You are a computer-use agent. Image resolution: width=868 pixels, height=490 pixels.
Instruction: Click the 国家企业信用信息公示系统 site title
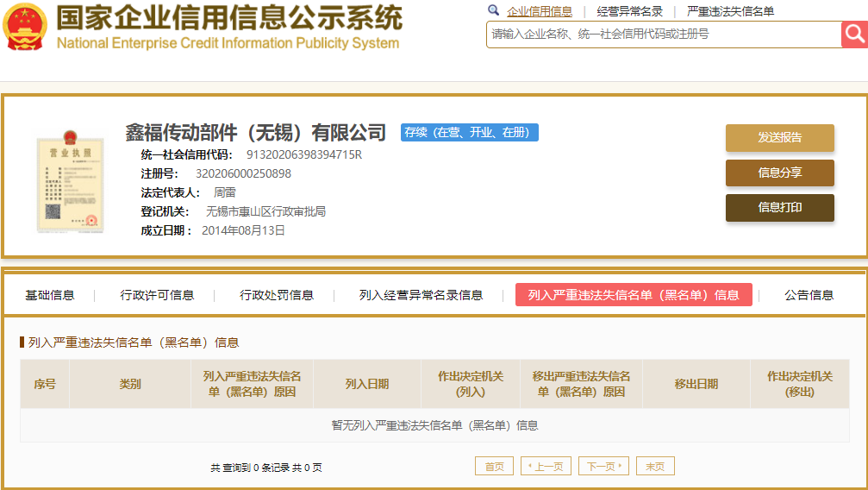pyautogui.click(x=229, y=17)
